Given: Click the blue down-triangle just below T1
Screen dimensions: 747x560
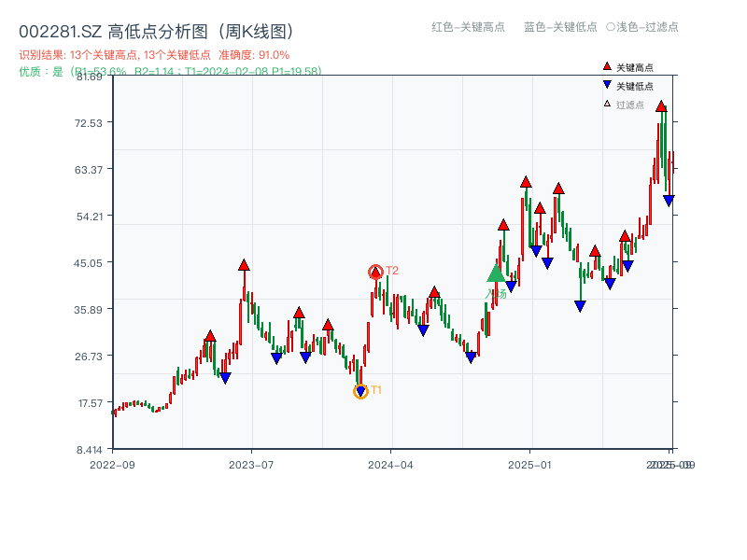Looking at the screenshot, I should tap(359, 391).
